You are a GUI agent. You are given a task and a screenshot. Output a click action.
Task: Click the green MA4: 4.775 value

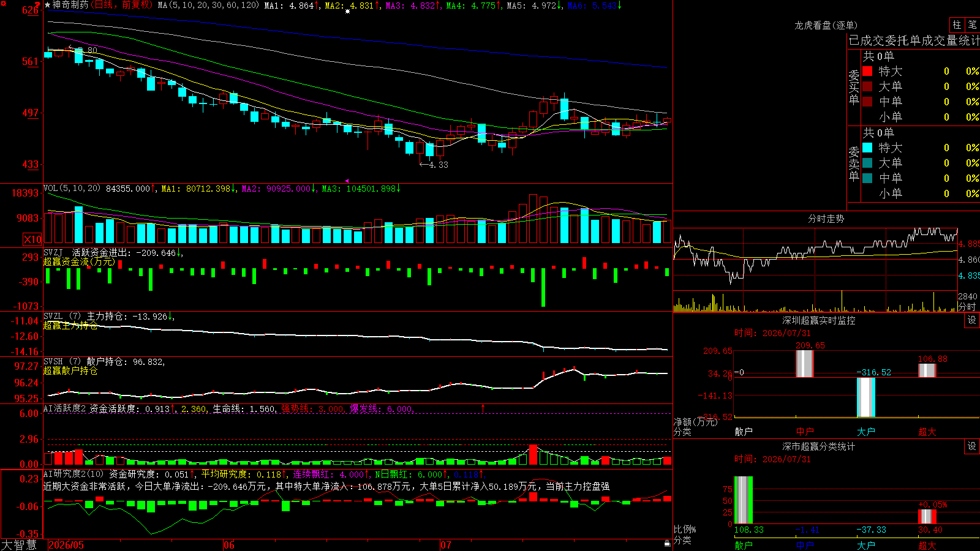point(473,6)
